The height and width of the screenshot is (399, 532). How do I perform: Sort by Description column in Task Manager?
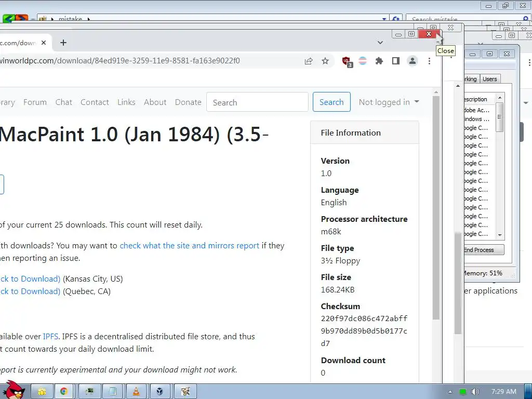479,99
